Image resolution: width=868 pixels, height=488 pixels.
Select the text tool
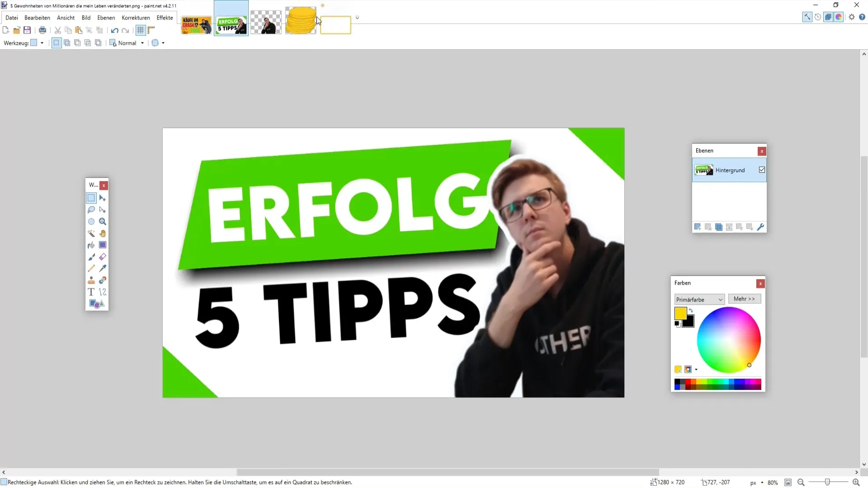point(91,292)
